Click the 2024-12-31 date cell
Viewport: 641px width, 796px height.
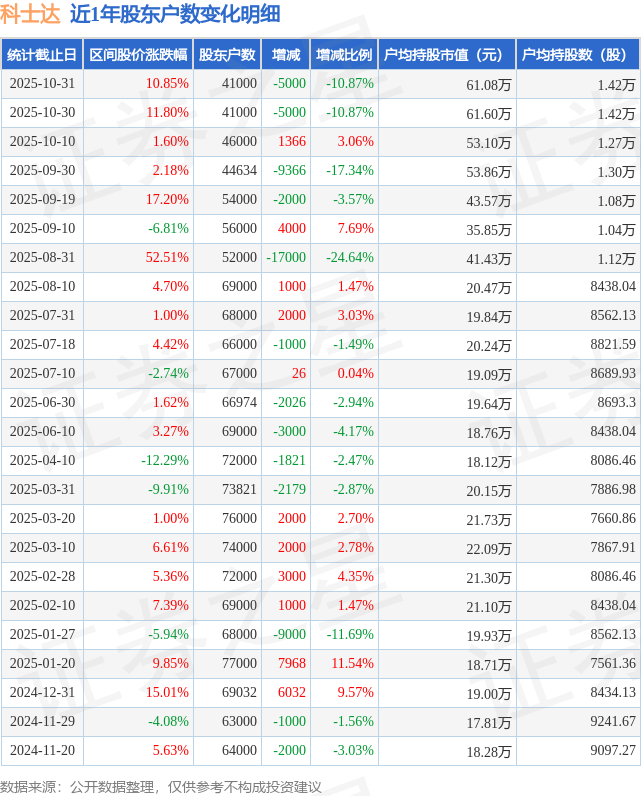[x=42, y=693]
